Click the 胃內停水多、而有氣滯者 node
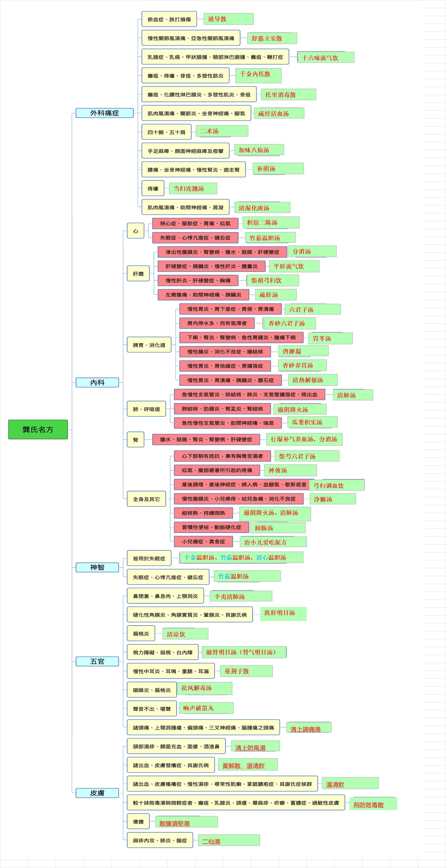 (x=217, y=323)
